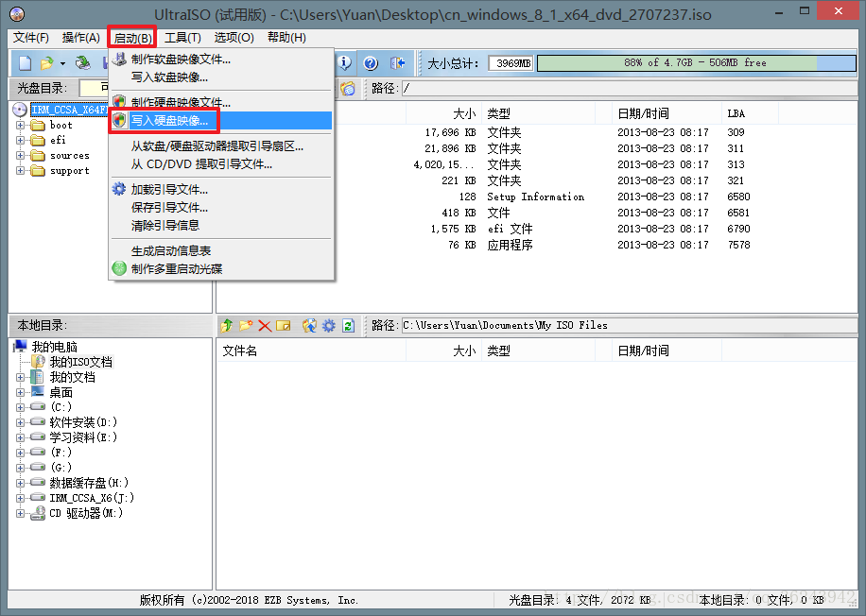The height and width of the screenshot is (616, 866).
Task: Click the 我的ISO文档 folder icon
Action: coord(38,362)
